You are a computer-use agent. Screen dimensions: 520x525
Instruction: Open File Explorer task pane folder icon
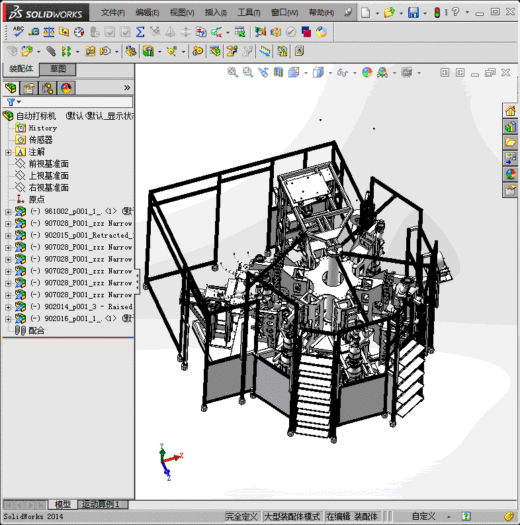(510, 142)
